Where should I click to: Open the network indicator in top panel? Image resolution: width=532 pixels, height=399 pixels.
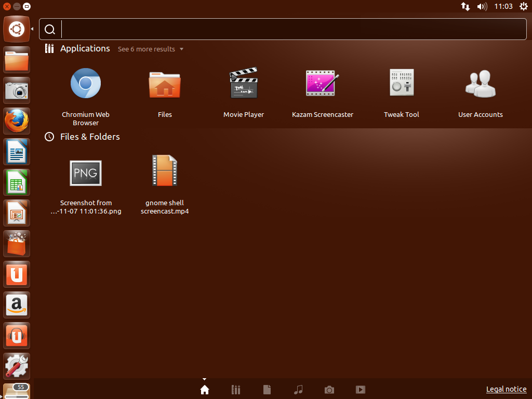pos(465,7)
